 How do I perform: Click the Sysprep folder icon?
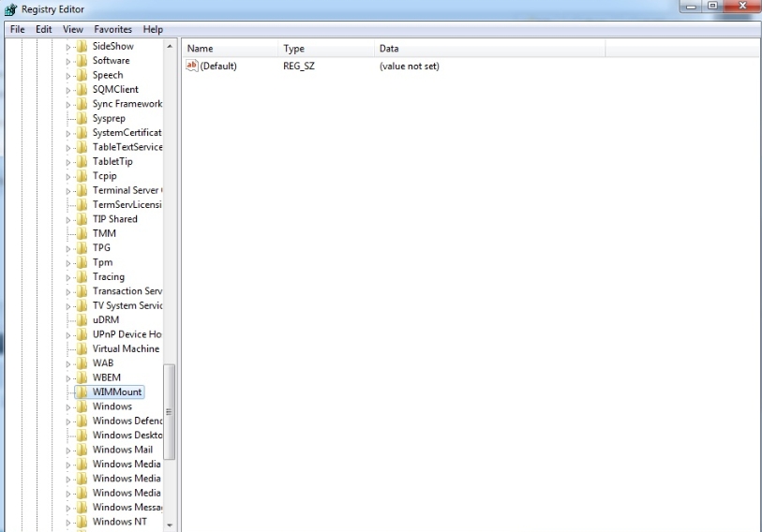[x=82, y=118]
